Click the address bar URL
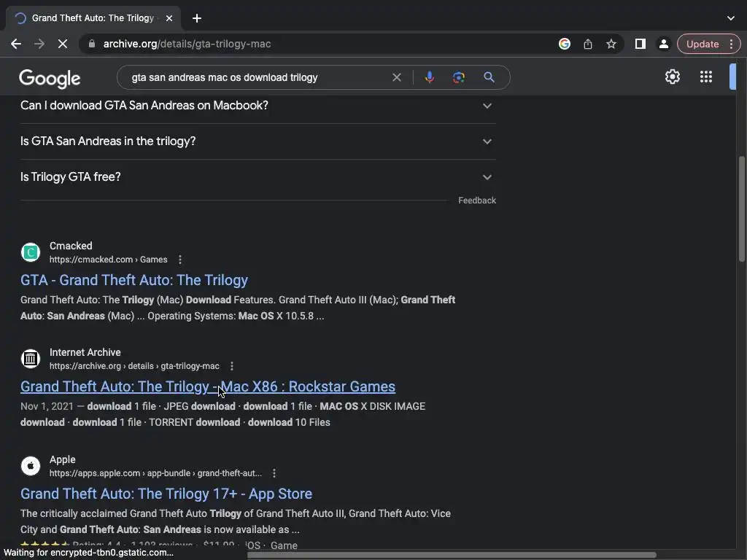Viewport: 747px width, 560px height. click(187, 44)
